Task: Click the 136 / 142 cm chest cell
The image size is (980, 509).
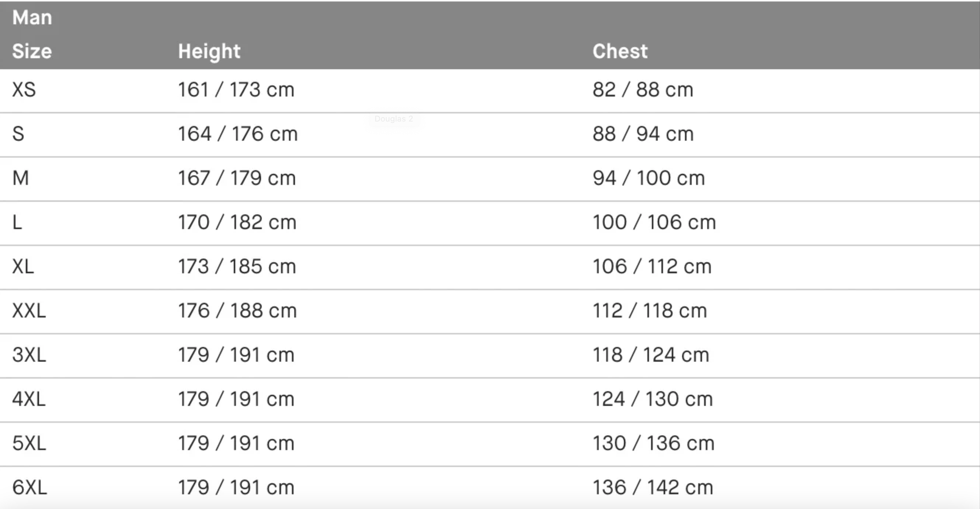Action: [653, 487]
